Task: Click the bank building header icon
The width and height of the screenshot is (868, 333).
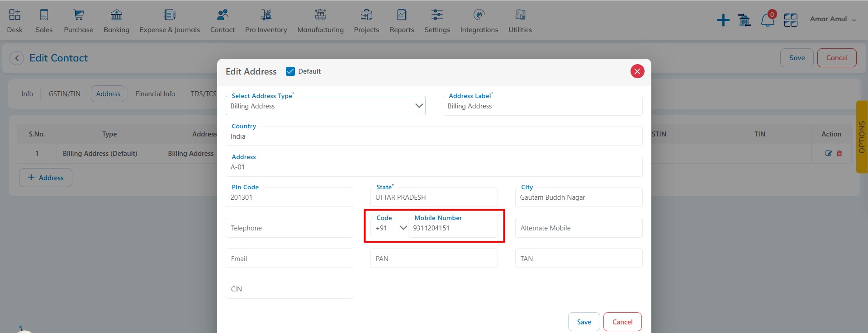Action: click(744, 20)
